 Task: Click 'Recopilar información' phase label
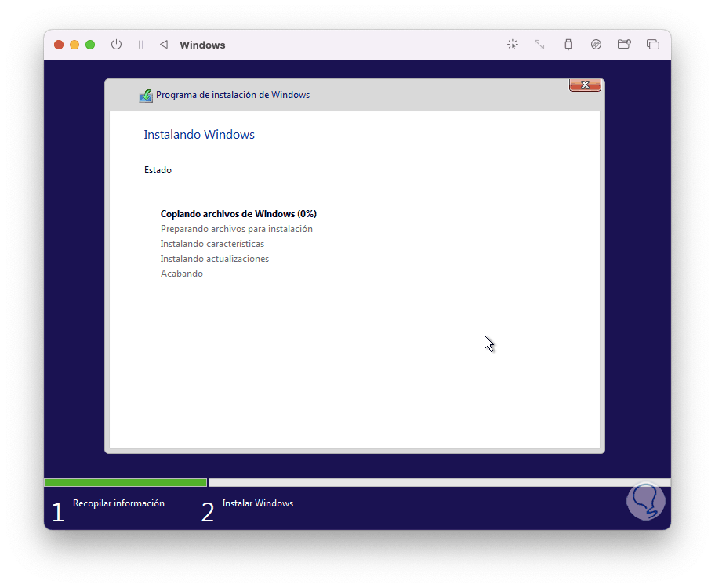[118, 503]
